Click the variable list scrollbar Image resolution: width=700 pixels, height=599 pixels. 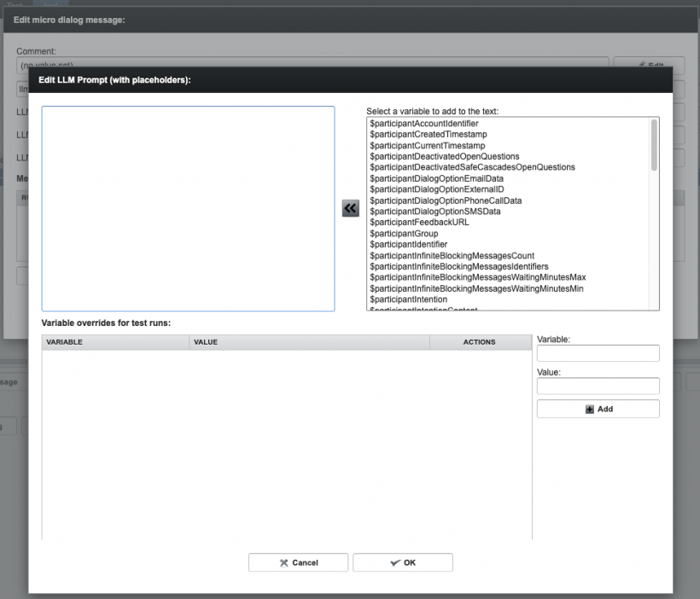click(654, 145)
